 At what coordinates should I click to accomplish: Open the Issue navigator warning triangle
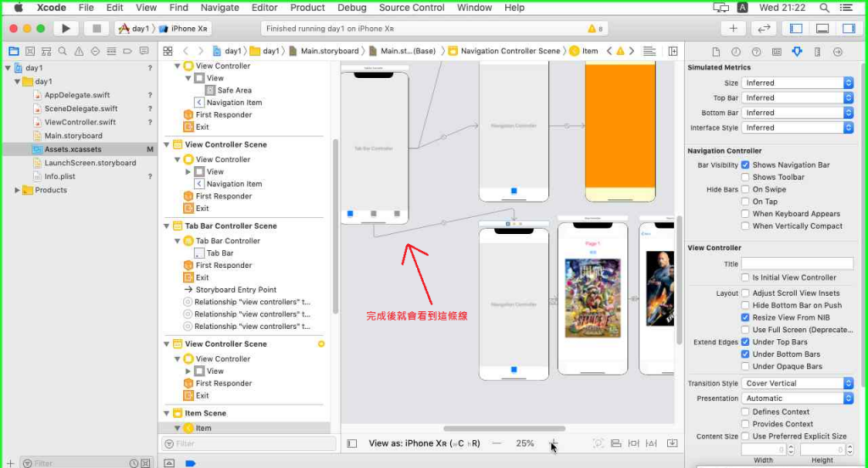coord(79,51)
